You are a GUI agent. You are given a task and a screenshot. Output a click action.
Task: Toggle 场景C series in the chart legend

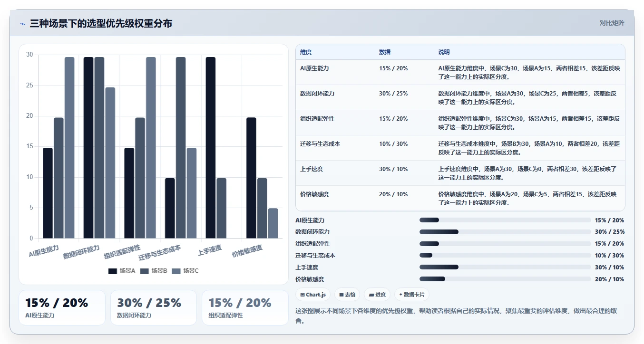click(185, 271)
